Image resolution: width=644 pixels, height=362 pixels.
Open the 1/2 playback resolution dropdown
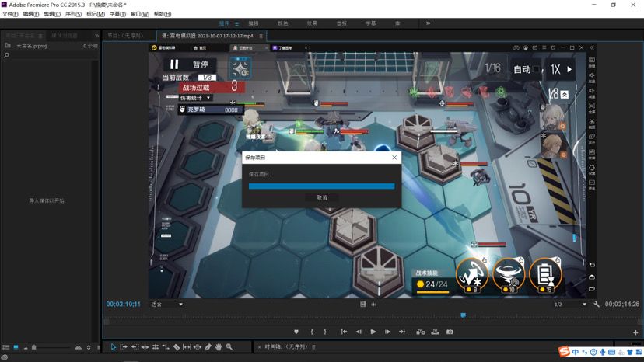[569, 305]
